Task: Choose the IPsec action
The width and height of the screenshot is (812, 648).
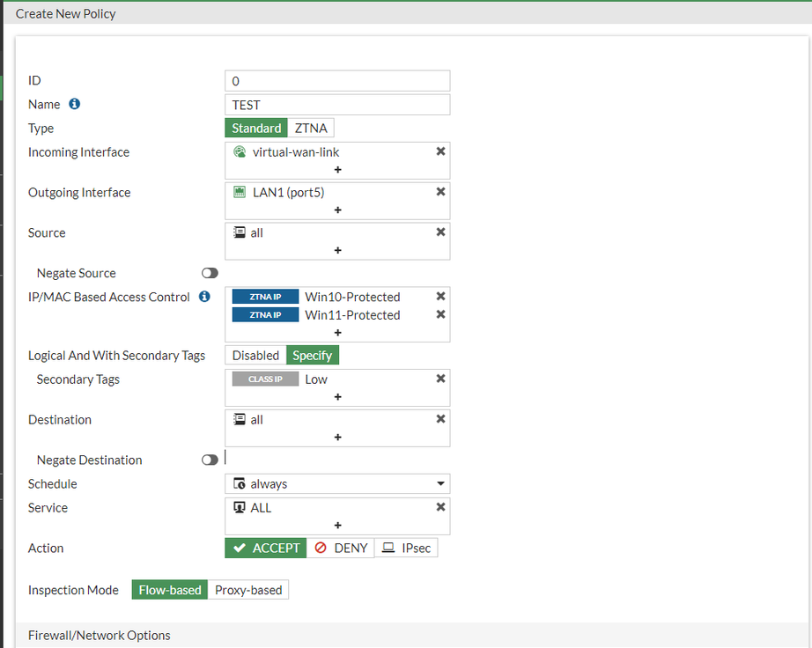Action: [x=406, y=548]
